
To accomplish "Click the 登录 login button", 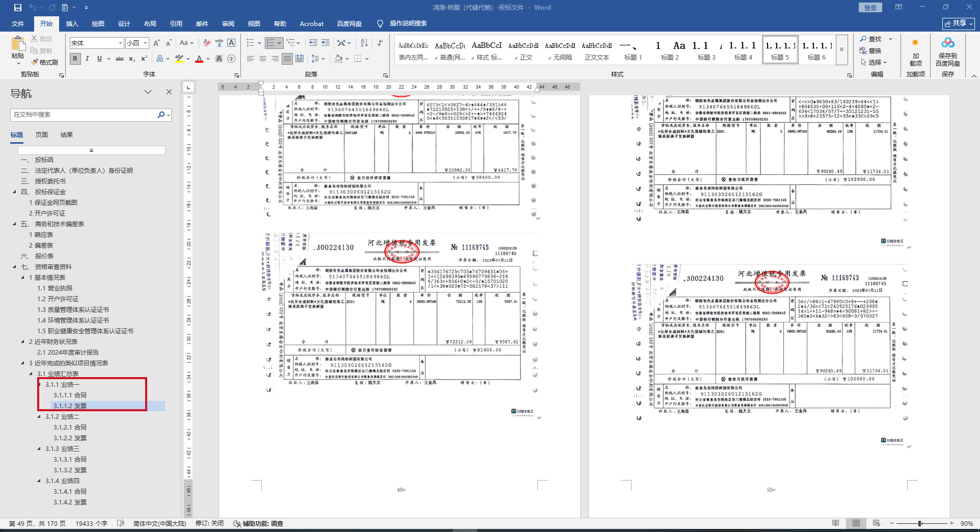I will (870, 8).
